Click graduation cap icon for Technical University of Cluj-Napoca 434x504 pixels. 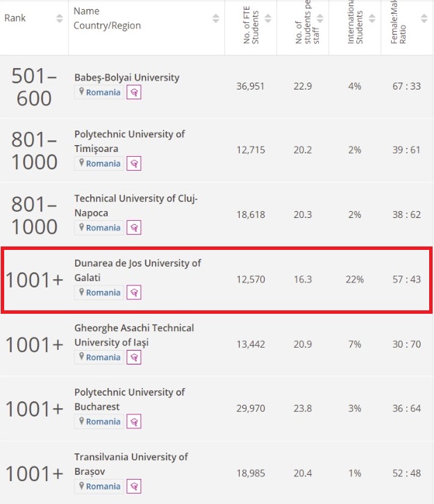[134, 228]
